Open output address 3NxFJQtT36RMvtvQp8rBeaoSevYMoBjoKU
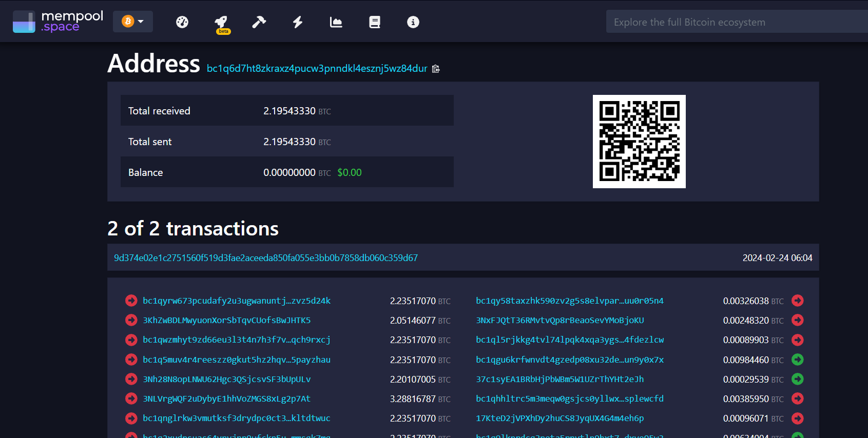This screenshot has width=868, height=438. point(560,321)
